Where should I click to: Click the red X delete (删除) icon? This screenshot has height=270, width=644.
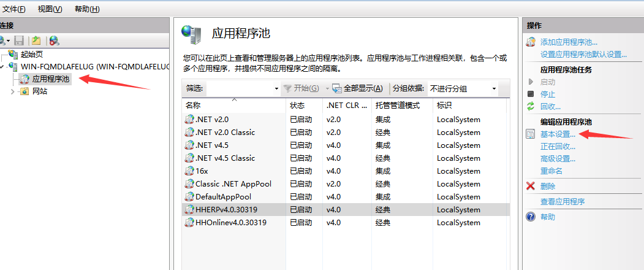click(x=531, y=186)
